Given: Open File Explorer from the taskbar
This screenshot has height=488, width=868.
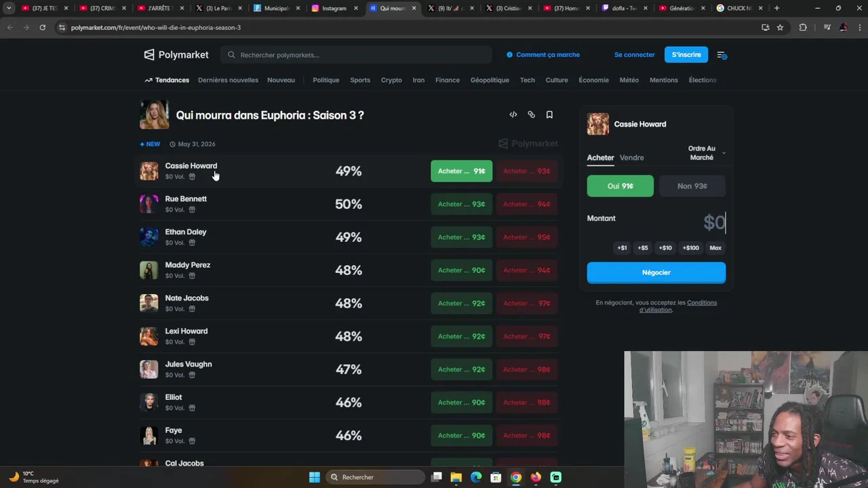Looking at the screenshot, I should pyautogui.click(x=456, y=477).
